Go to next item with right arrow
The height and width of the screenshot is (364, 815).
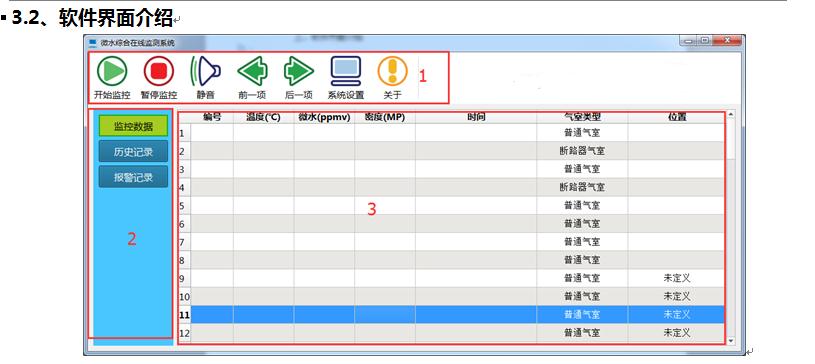[x=299, y=71]
